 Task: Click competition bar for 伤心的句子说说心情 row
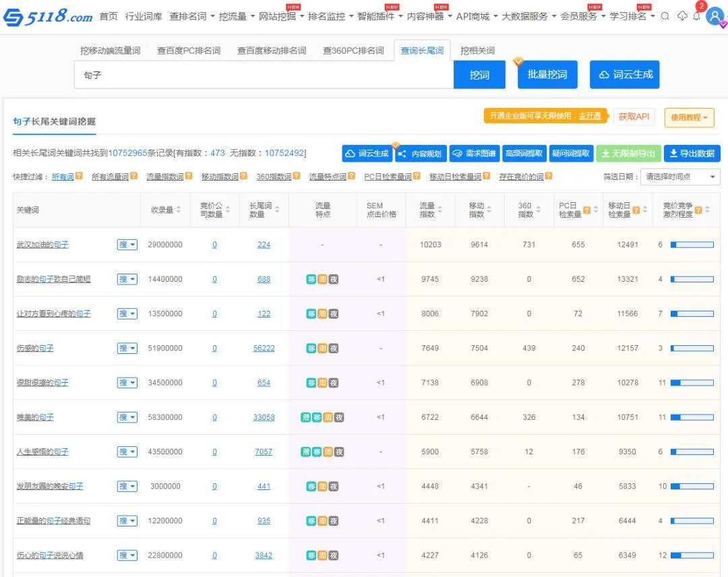692,555
